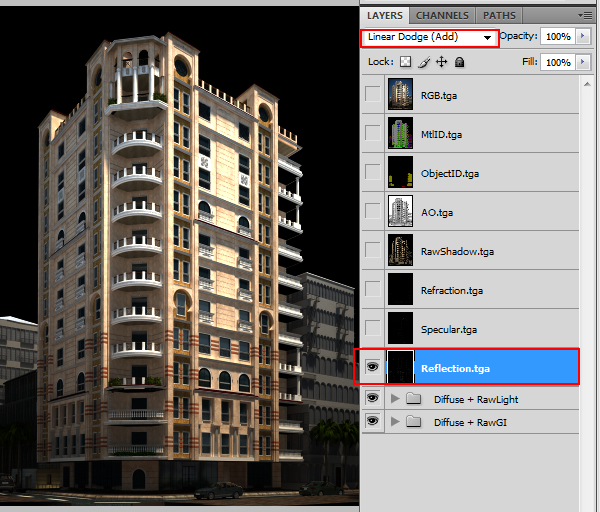Image resolution: width=600 pixels, height=512 pixels.
Task: Select the RGB.tga layer name
Action: point(439,96)
